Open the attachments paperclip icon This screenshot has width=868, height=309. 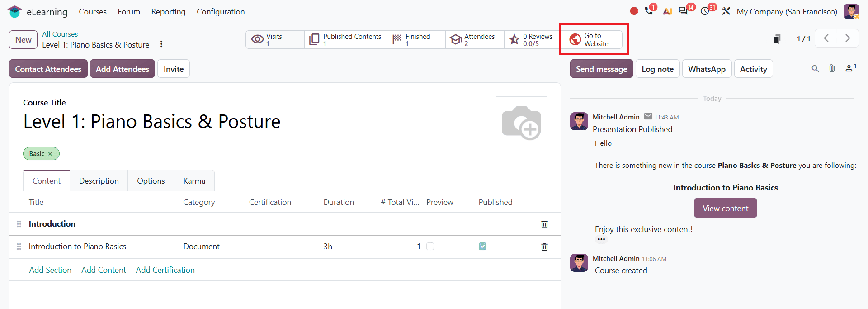[x=832, y=69]
